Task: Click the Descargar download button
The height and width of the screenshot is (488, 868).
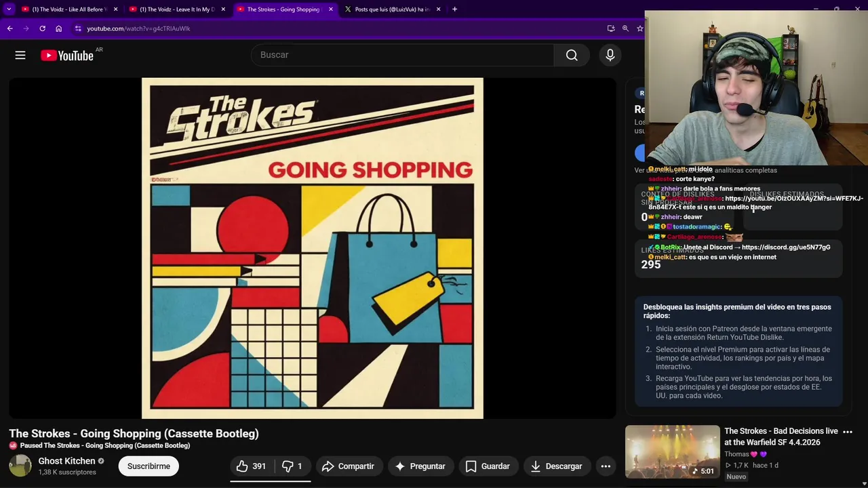Action: pyautogui.click(x=557, y=466)
